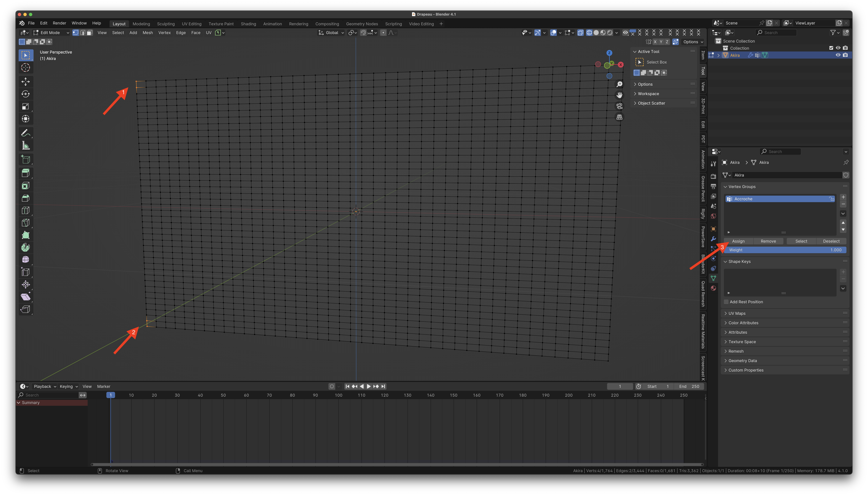Click the current frame marker at 1
Image resolution: width=868 pixels, height=495 pixels.
pos(110,395)
